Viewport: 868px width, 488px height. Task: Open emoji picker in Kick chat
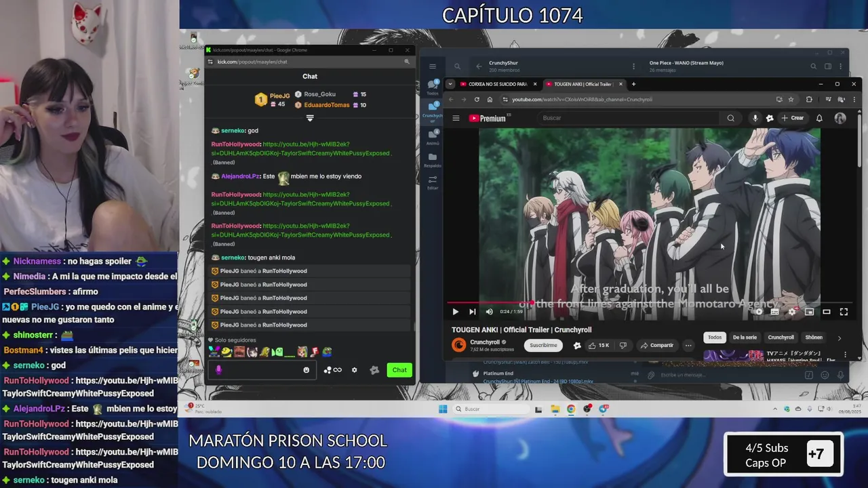307,370
